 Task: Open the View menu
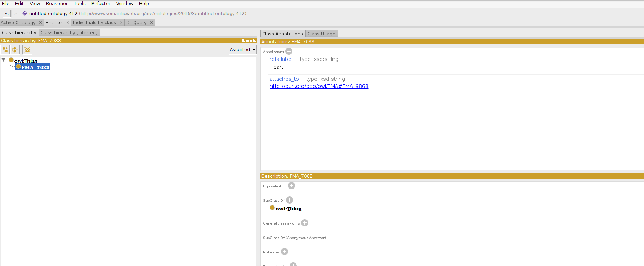(x=35, y=4)
